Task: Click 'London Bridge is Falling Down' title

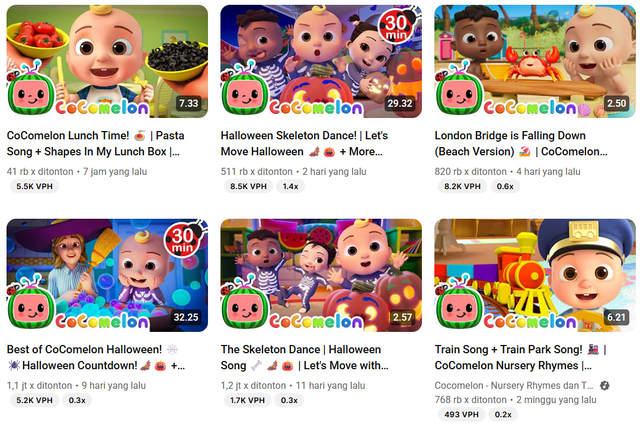Action: coord(521,143)
